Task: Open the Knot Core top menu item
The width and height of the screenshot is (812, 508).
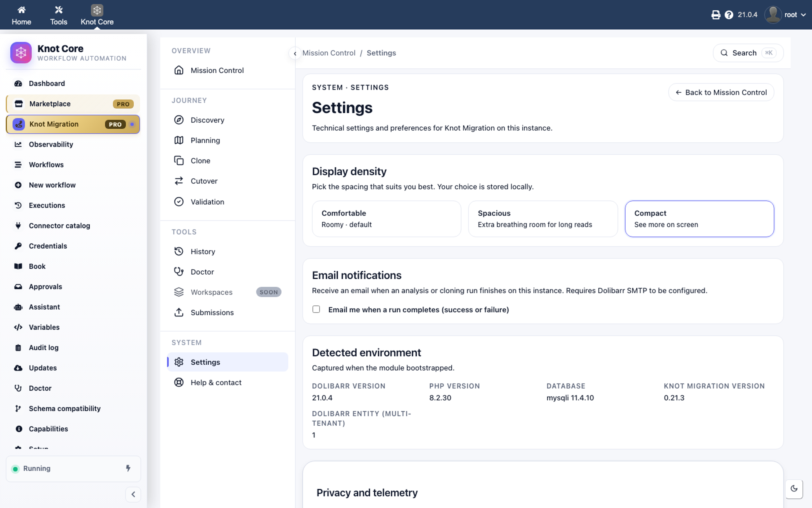Action: coord(97,16)
